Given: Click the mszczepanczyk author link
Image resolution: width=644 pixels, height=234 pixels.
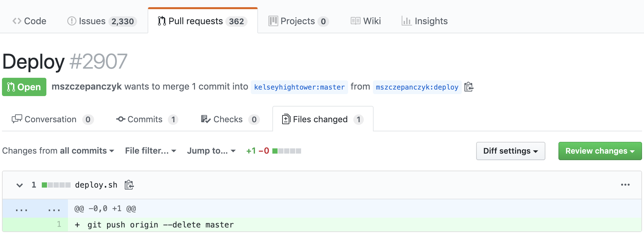Looking at the screenshot, I should coord(87,86).
